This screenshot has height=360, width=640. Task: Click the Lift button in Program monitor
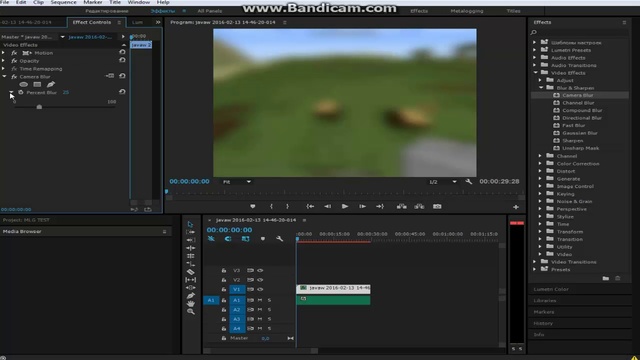coord(402,207)
